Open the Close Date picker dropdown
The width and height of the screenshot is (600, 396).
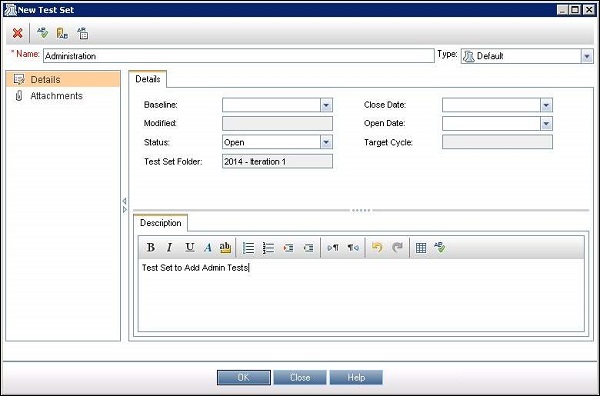click(546, 105)
